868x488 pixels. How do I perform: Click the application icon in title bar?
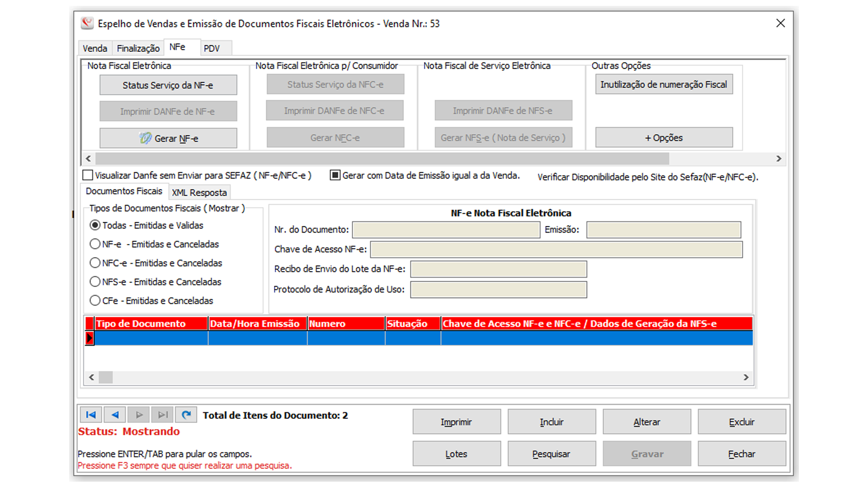[87, 23]
